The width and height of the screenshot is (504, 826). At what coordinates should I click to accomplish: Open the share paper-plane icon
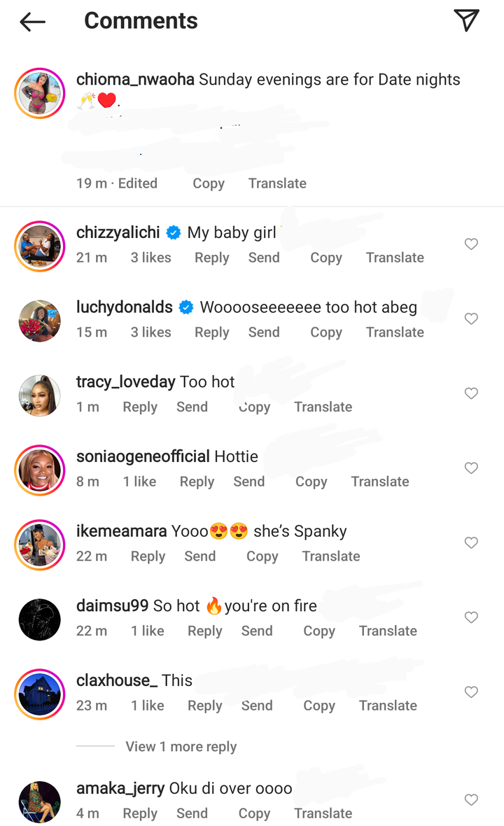[466, 20]
